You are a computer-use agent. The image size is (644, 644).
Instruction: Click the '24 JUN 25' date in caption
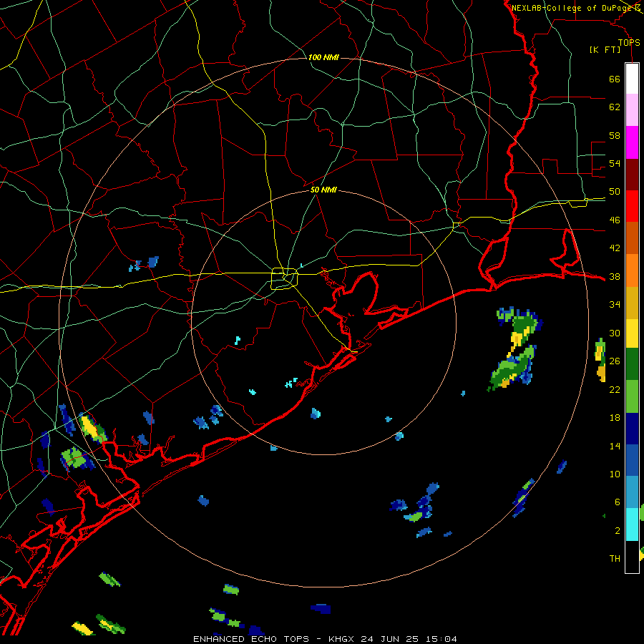[x=390, y=639]
